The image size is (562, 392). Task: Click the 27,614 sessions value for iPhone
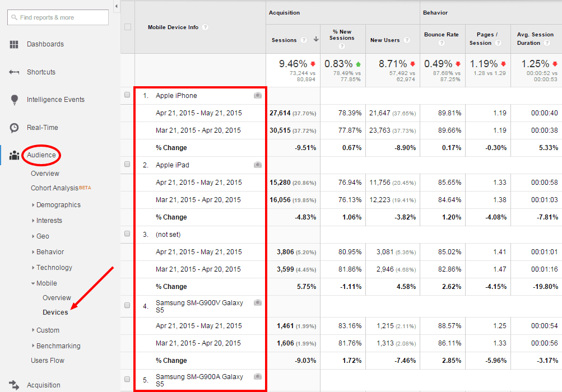pos(280,113)
